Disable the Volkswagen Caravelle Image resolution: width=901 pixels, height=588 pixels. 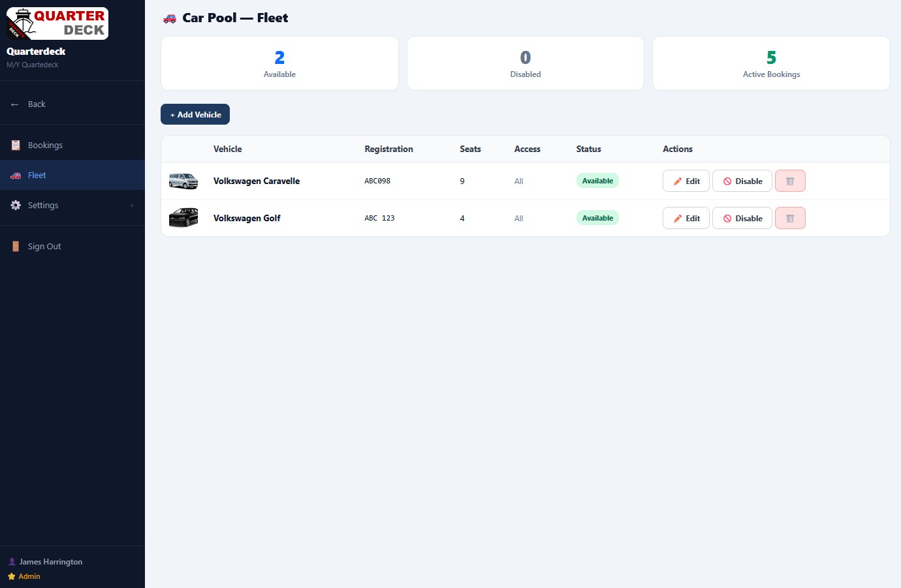point(742,181)
